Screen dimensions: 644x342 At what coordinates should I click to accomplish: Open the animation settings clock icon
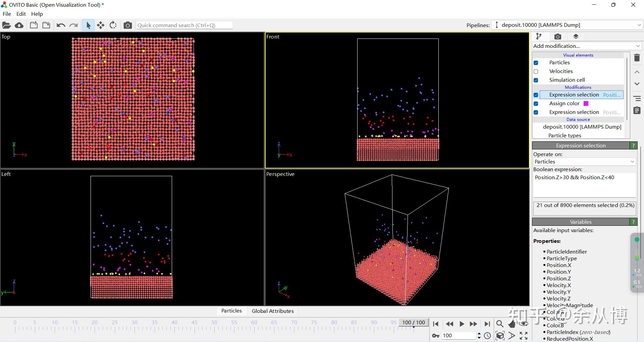point(487,336)
